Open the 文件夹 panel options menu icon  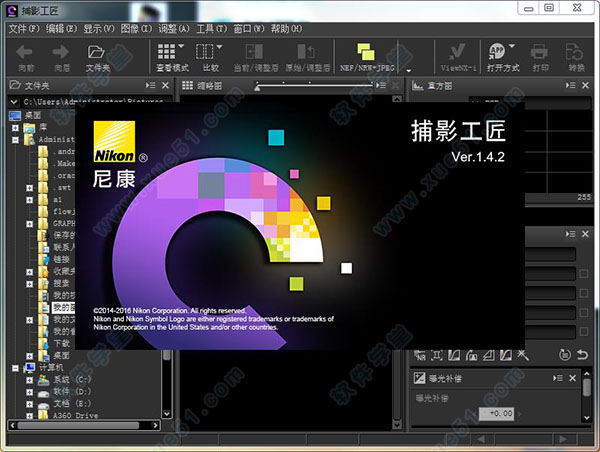[150, 85]
